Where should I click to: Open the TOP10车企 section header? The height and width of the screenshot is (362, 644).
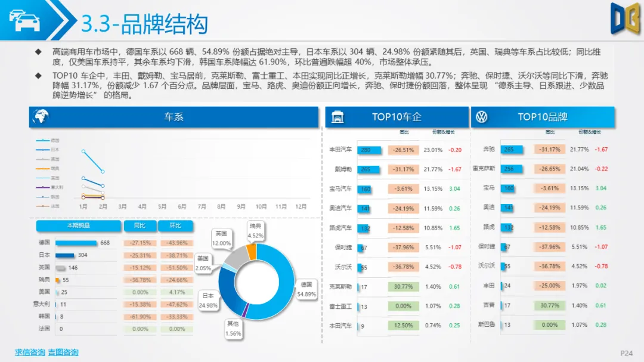(x=397, y=117)
